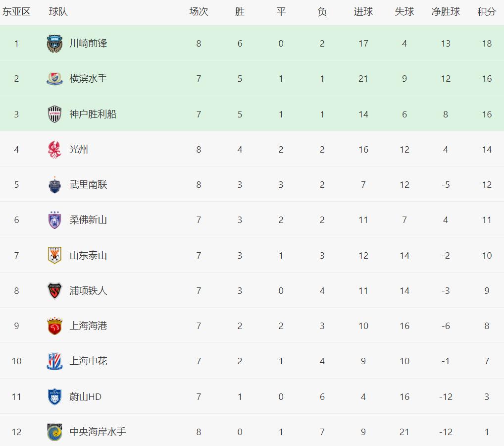Click the 武里南联 team badge
The height and width of the screenshot is (446, 504).
pos(54,185)
